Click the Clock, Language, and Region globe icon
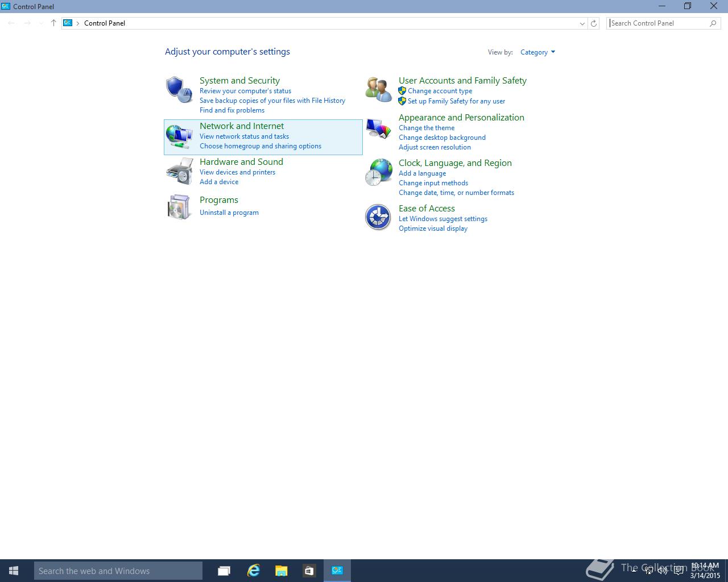 [379, 172]
